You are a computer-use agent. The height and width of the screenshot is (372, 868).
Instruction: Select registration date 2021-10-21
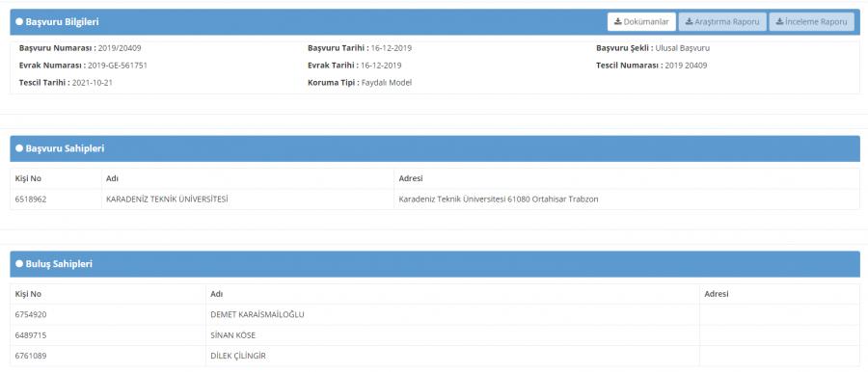click(x=93, y=83)
